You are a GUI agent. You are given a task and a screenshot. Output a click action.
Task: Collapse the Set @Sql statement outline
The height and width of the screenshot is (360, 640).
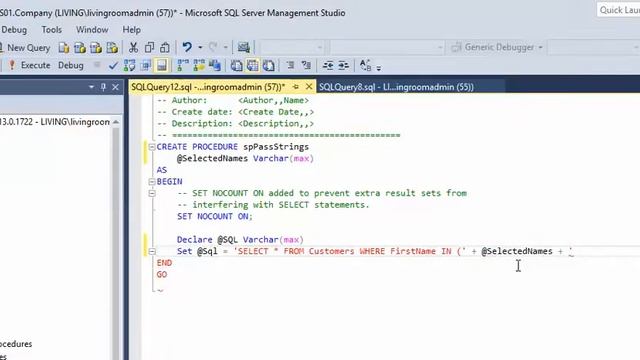(152, 251)
